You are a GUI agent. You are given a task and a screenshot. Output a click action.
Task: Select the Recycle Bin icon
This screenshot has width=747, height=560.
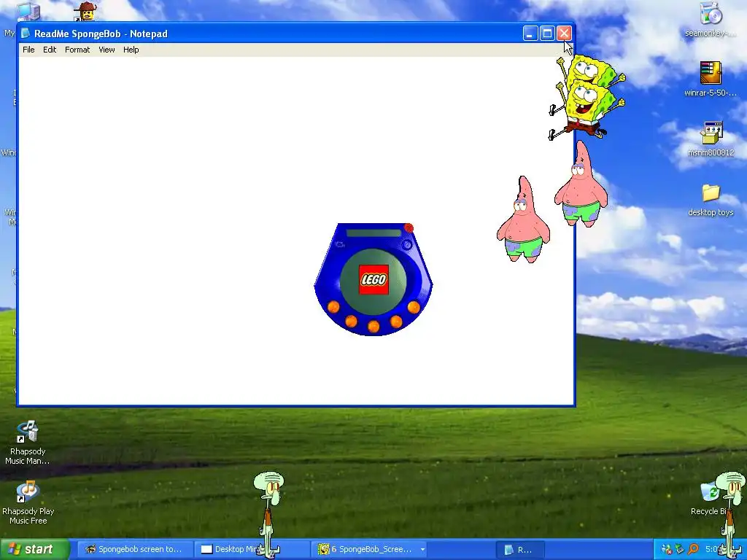coord(710,499)
